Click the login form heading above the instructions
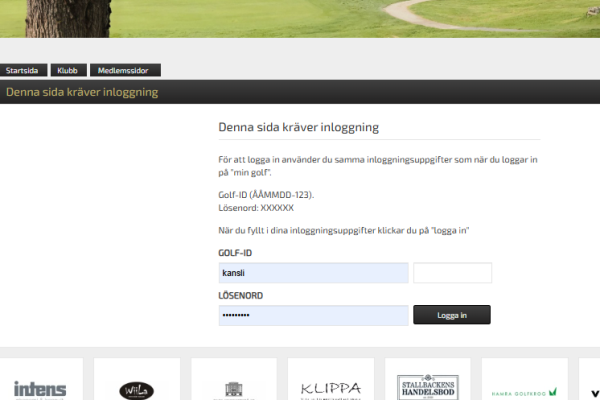This screenshot has width=600, height=400. pos(298,128)
